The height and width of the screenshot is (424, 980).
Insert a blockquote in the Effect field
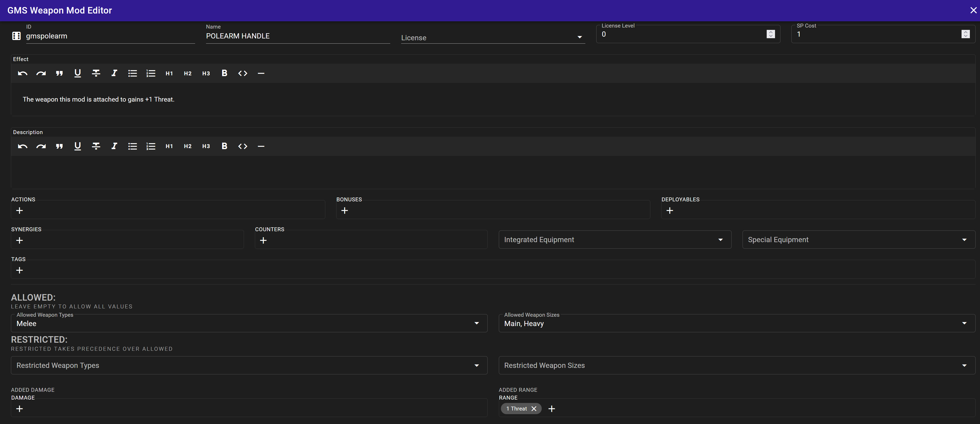[59, 73]
